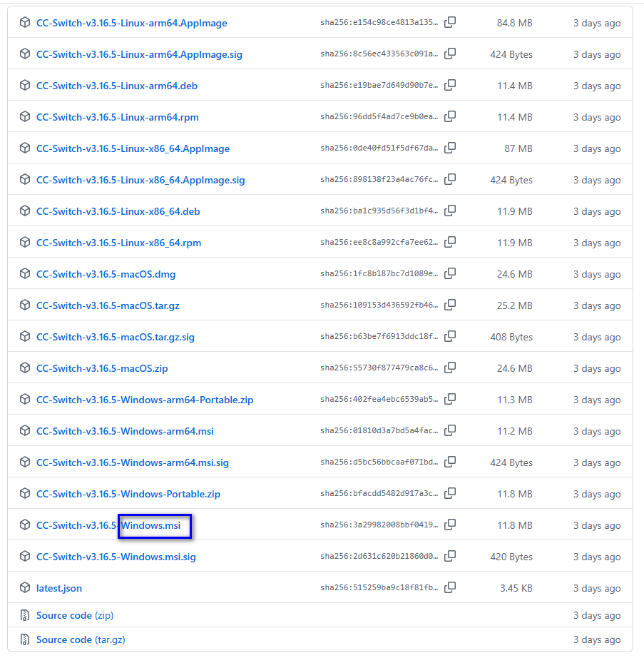
Task: Download CC-Switch-v3.16.5-Linux-arm64.rpm
Action: click(x=118, y=117)
